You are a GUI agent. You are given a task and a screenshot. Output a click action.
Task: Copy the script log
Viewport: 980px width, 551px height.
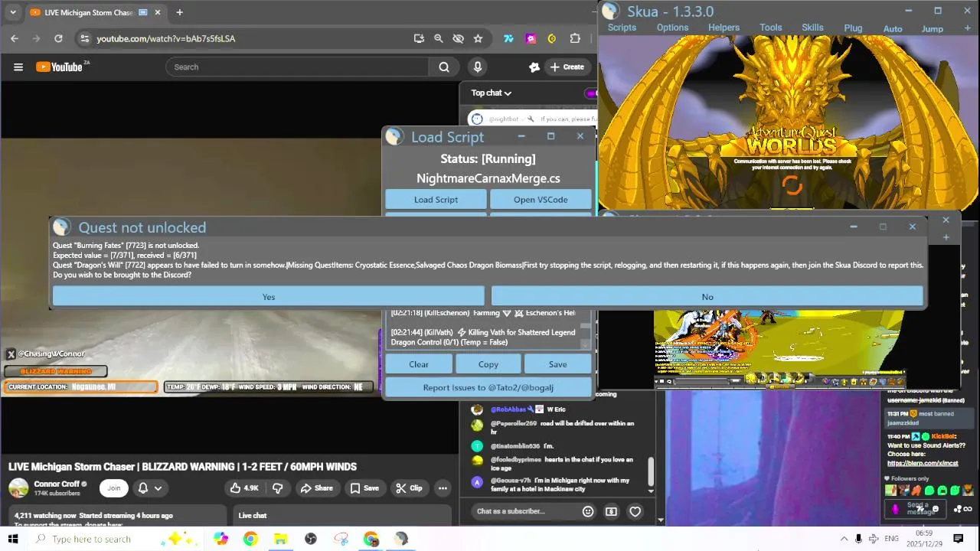coord(488,364)
